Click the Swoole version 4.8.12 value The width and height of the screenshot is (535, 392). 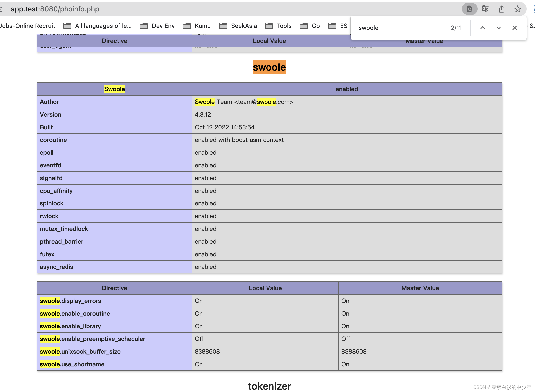tap(203, 115)
